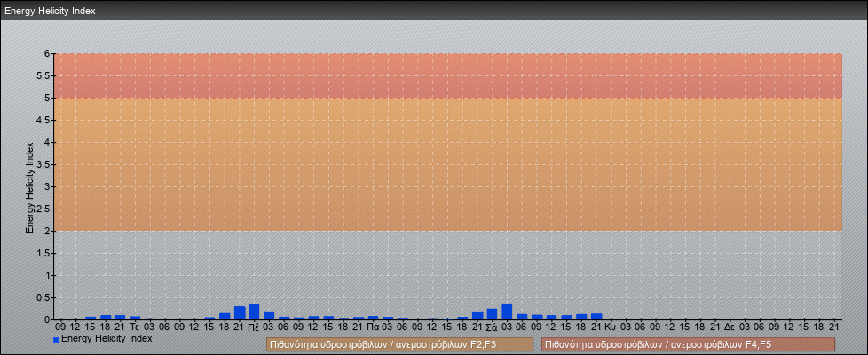Click the orange band between 2 and 5

pyautogui.click(x=448, y=164)
